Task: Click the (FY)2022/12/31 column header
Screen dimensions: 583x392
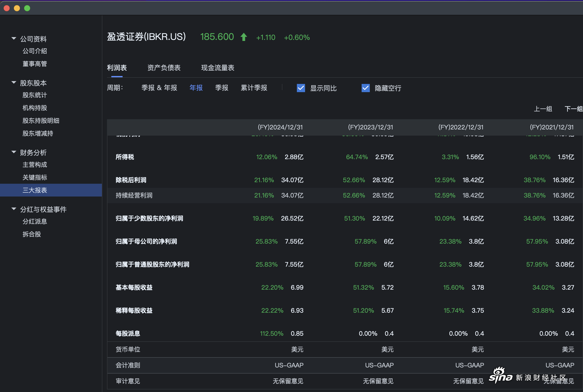Action: tap(461, 127)
